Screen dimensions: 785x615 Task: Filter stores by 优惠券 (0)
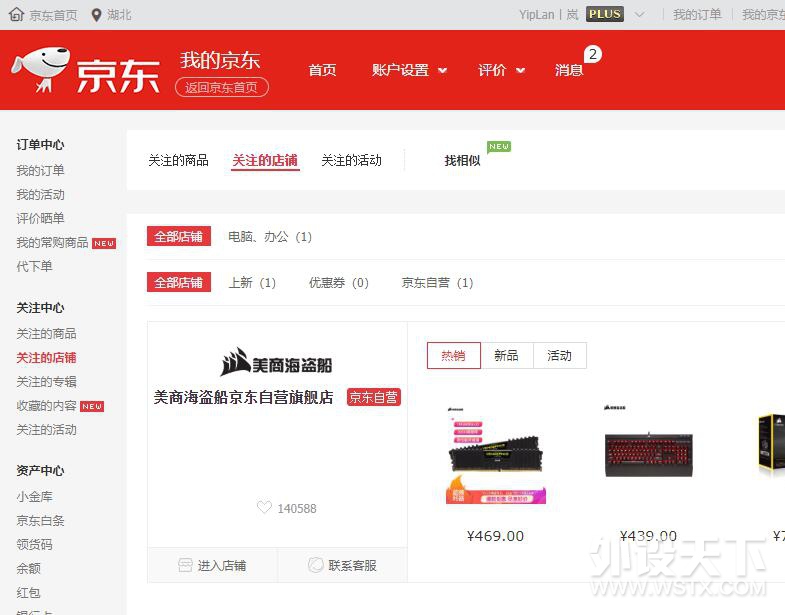tap(339, 282)
